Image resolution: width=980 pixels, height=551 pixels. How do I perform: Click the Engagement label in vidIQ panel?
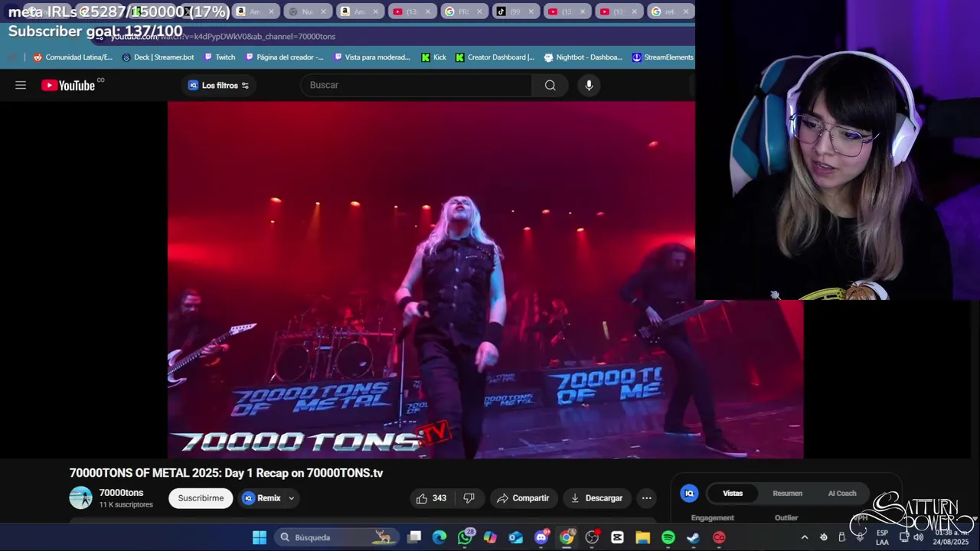pos(712,518)
